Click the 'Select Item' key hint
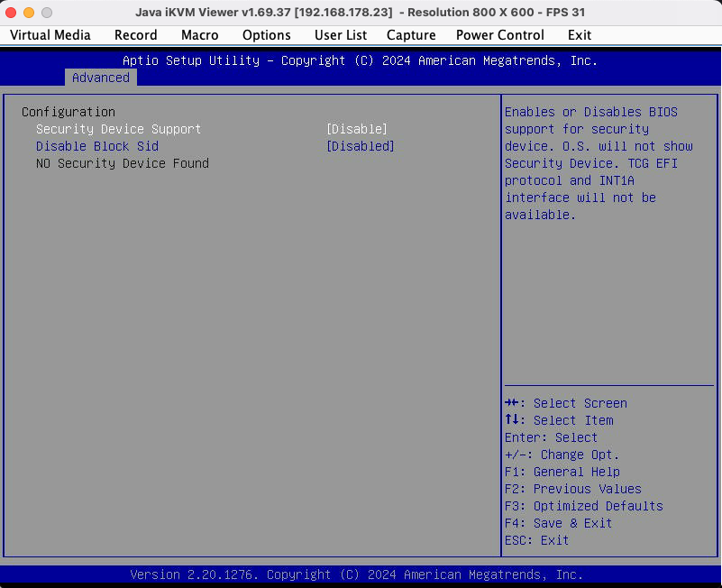The width and height of the screenshot is (722, 588). [559, 420]
